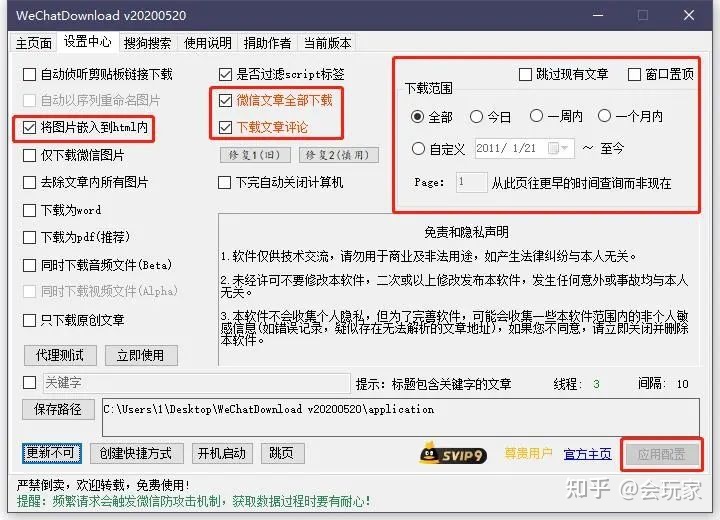Minimize the WeChatDownload window
This screenshot has width=720, height=520.
coord(598,15)
